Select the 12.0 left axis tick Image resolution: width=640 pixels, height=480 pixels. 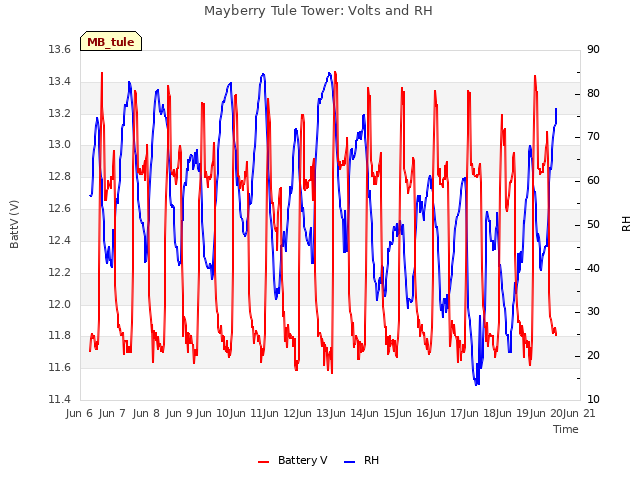click(x=60, y=304)
